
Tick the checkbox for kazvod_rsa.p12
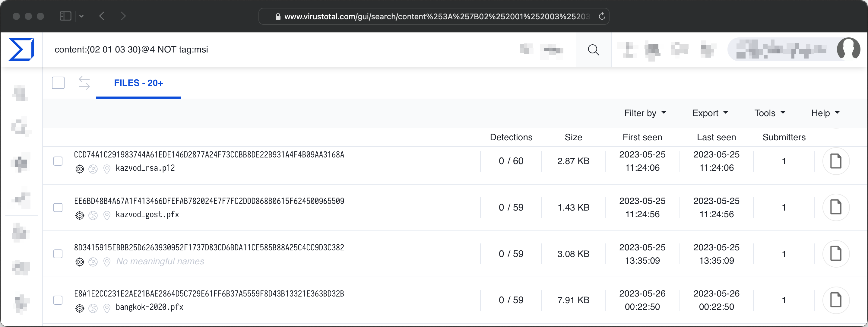click(58, 161)
